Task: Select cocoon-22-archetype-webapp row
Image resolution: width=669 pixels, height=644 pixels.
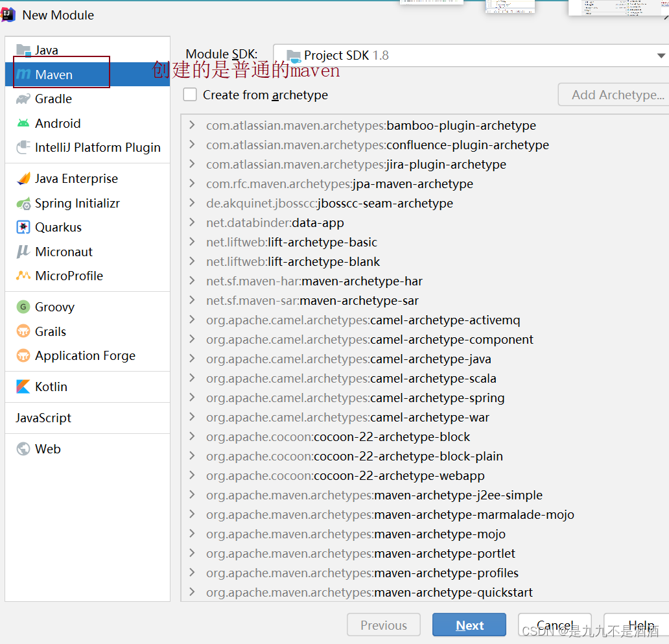Action: [x=425, y=475]
